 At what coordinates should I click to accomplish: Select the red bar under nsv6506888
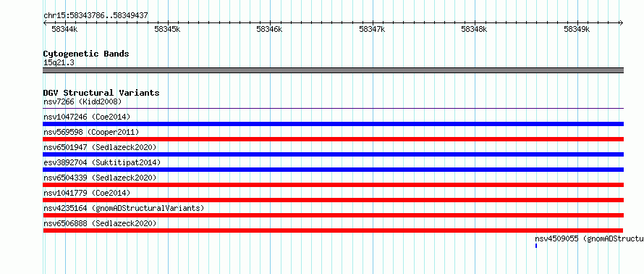pos(334,231)
